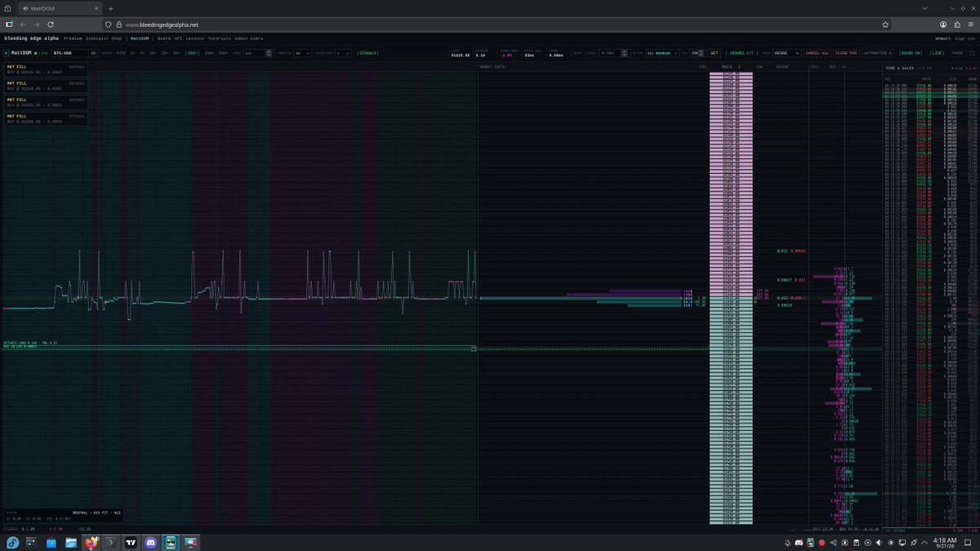This screenshot has width=980, height=551.
Task: Open a new browser tab
Action: [111, 8]
